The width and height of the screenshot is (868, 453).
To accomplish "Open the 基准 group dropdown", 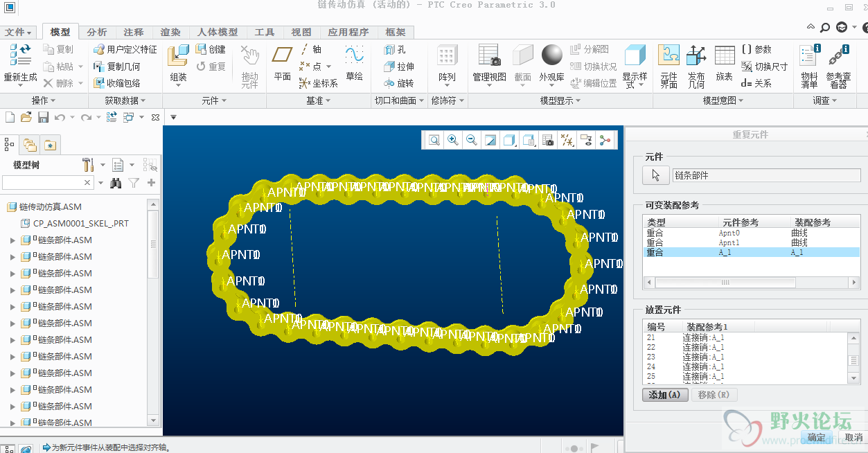I will tap(319, 100).
